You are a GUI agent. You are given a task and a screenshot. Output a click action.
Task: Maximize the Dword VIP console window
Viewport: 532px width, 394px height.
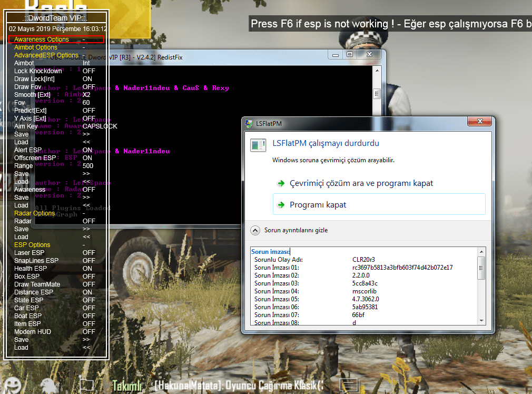[350, 55]
